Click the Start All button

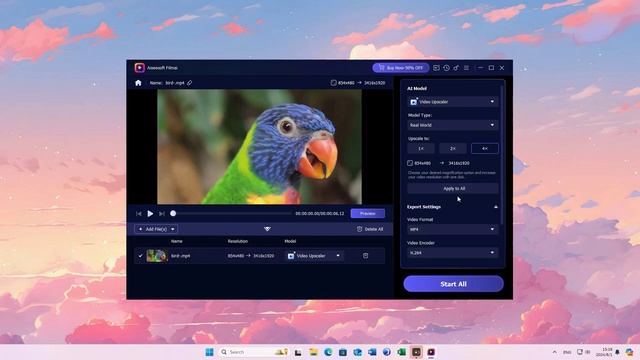[453, 284]
